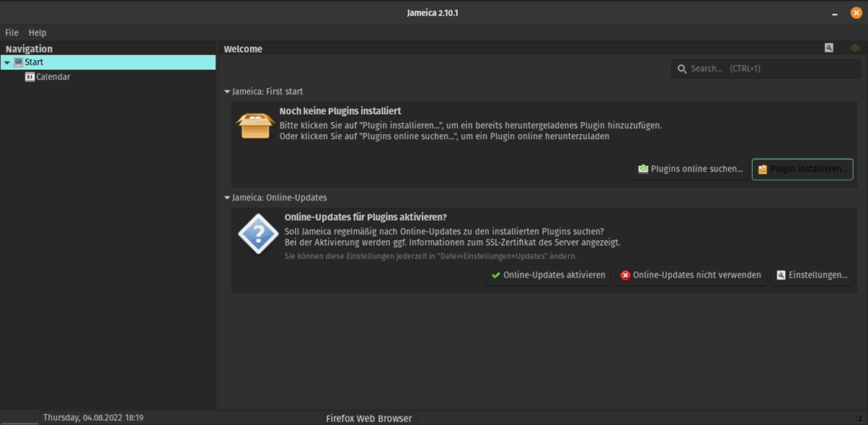Click the search icon in Welcome header
This screenshot has height=425, width=868.
click(829, 48)
